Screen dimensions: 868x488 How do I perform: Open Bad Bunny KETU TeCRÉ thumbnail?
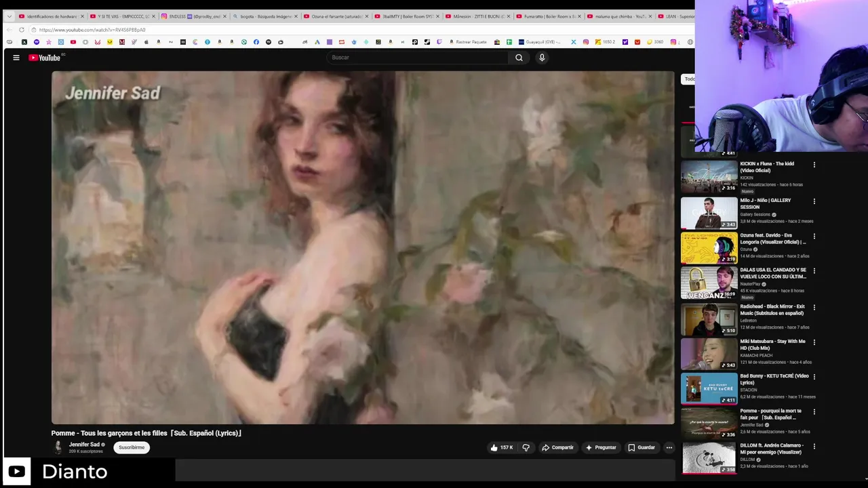[x=709, y=388]
